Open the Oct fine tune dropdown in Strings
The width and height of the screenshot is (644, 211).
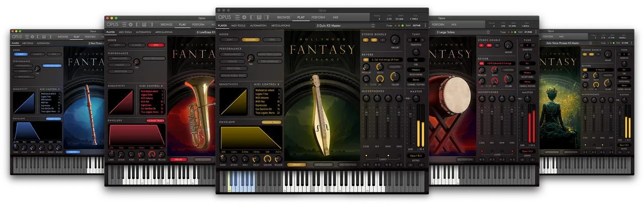tap(416, 60)
